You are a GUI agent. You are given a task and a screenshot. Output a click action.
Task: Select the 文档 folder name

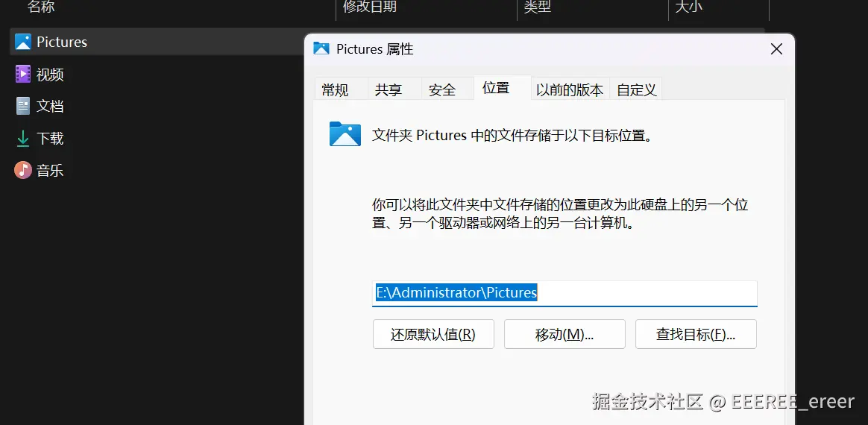point(50,106)
